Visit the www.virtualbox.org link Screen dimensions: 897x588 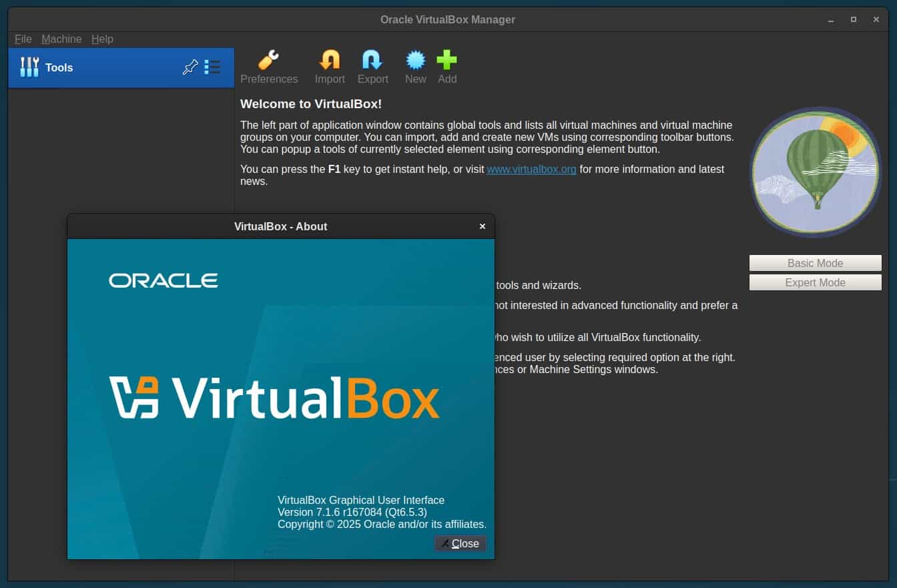point(531,170)
